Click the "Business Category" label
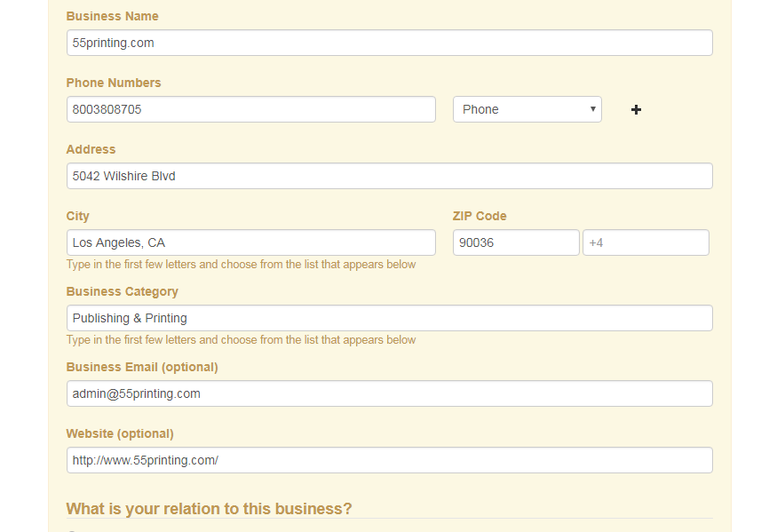The width and height of the screenshot is (777, 532). tap(122, 291)
